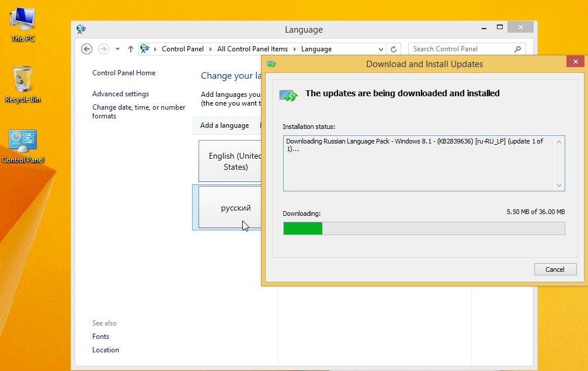
Task: Click the forward navigation arrow
Action: [103, 49]
